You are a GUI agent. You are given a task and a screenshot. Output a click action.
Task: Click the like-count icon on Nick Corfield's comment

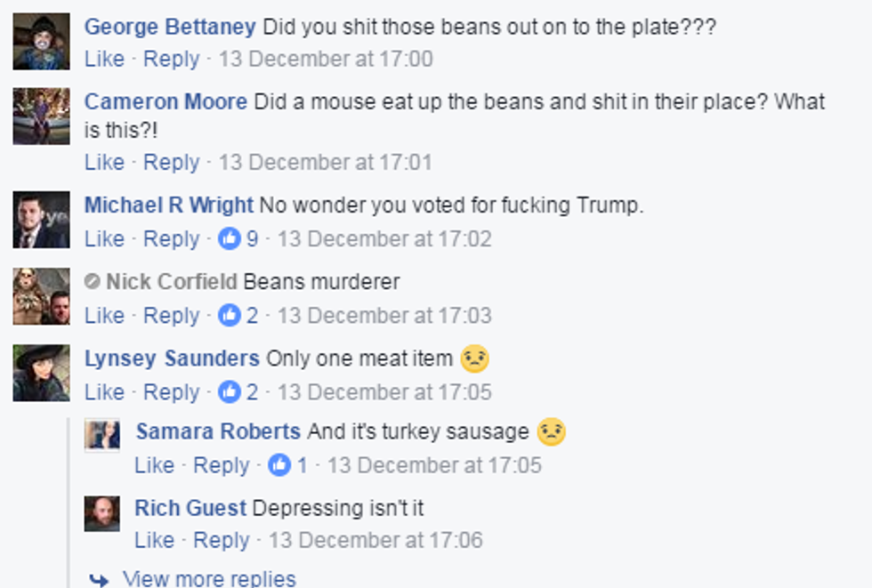point(230,316)
